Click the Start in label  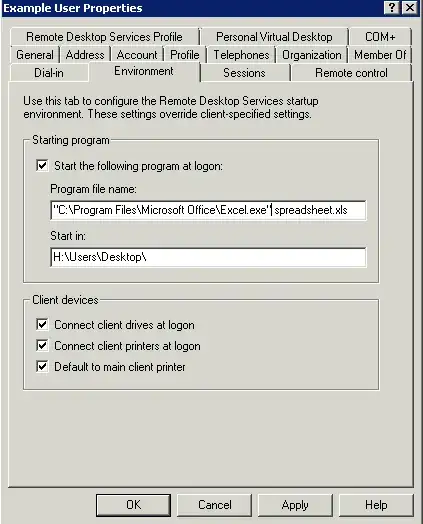click(68, 236)
